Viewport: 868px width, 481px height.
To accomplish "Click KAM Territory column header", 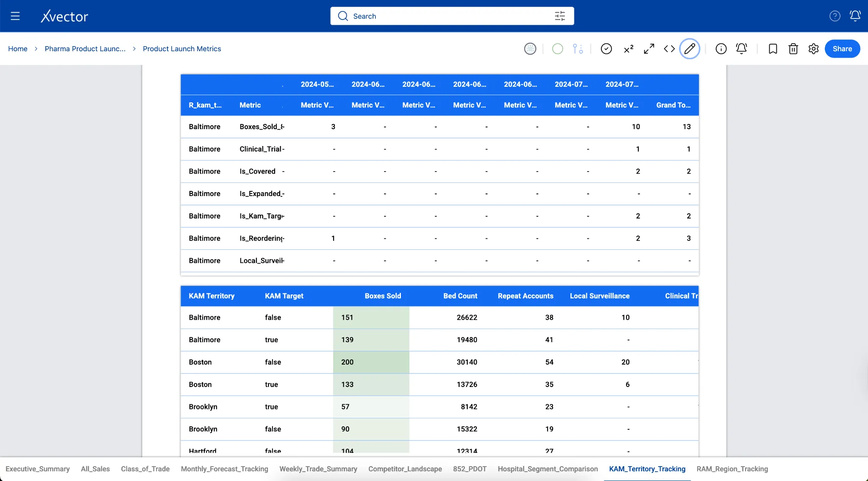I will [x=211, y=296].
